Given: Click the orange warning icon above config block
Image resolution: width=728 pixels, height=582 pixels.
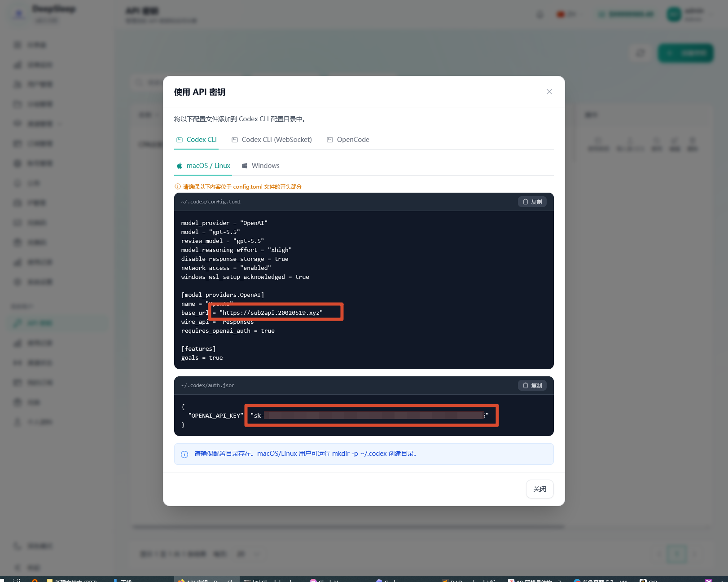Looking at the screenshot, I should 177,186.
